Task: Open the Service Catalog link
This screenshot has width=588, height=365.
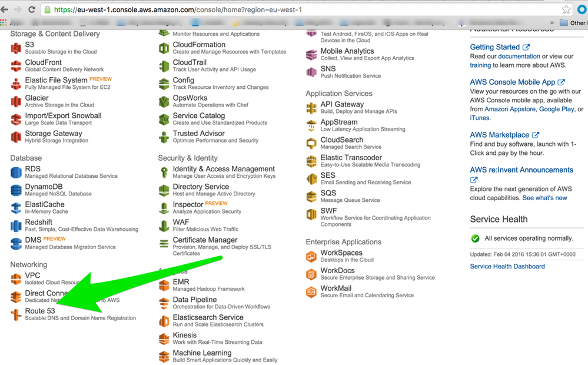Action: click(x=199, y=115)
